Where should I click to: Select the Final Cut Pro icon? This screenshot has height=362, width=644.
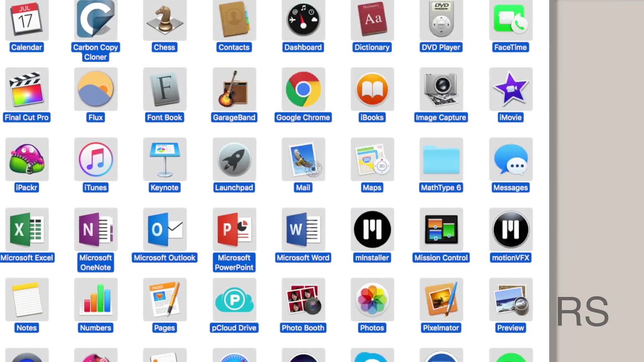click(x=27, y=89)
